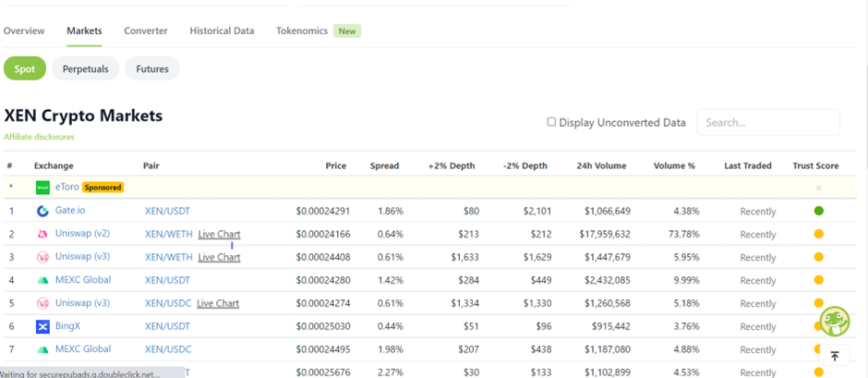Open the BingX exchange link
This screenshot has width=868, height=378.
(x=67, y=326)
